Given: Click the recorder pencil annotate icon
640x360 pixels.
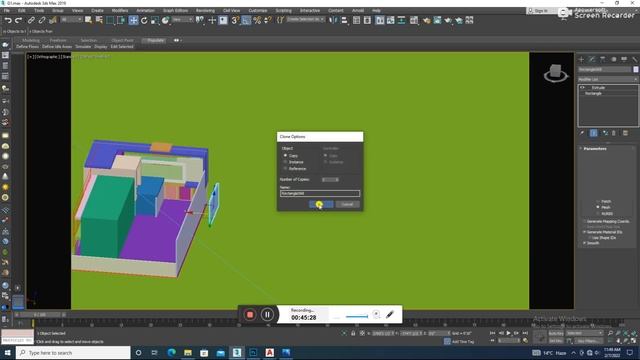Looking at the screenshot, I should 390,314.
